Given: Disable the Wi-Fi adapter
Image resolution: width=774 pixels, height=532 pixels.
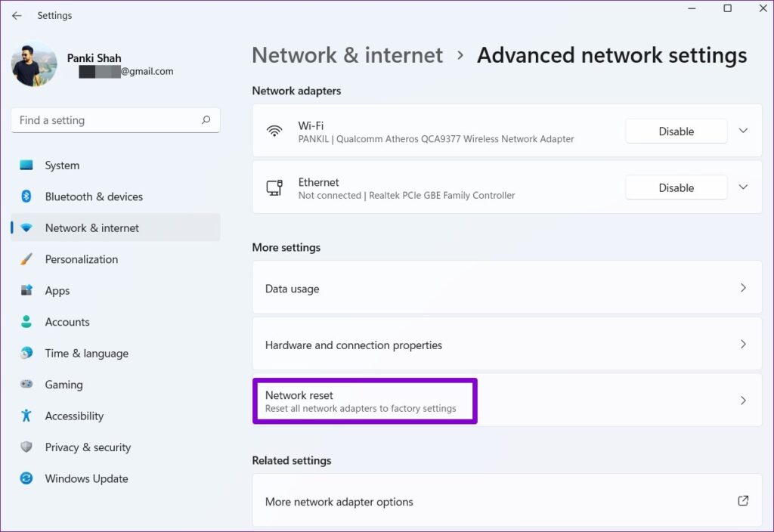Looking at the screenshot, I should pyautogui.click(x=675, y=131).
